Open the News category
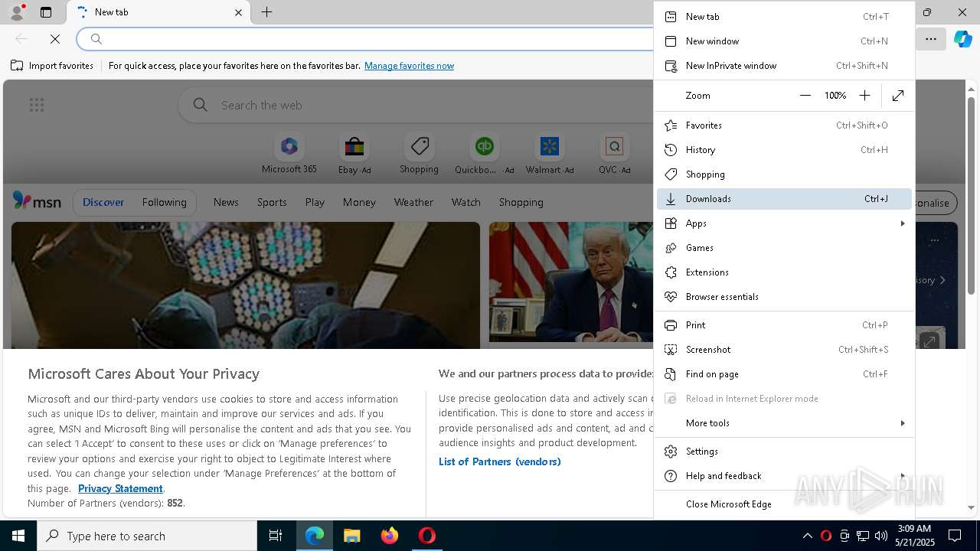This screenshot has width=980, height=551. (226, 202)
